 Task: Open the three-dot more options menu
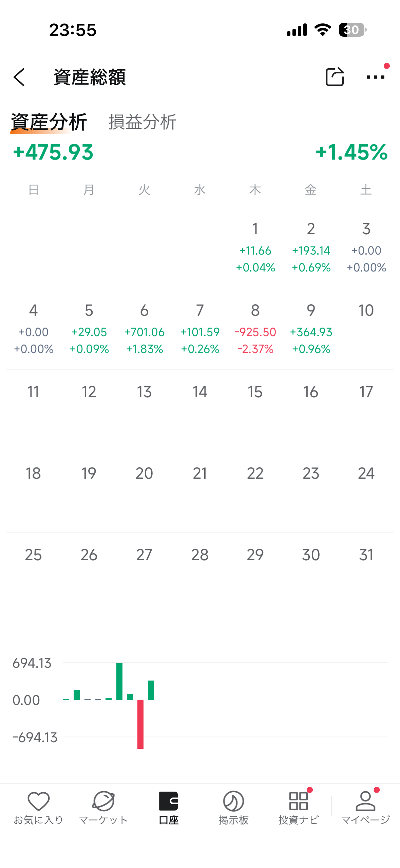click(375, 77)
